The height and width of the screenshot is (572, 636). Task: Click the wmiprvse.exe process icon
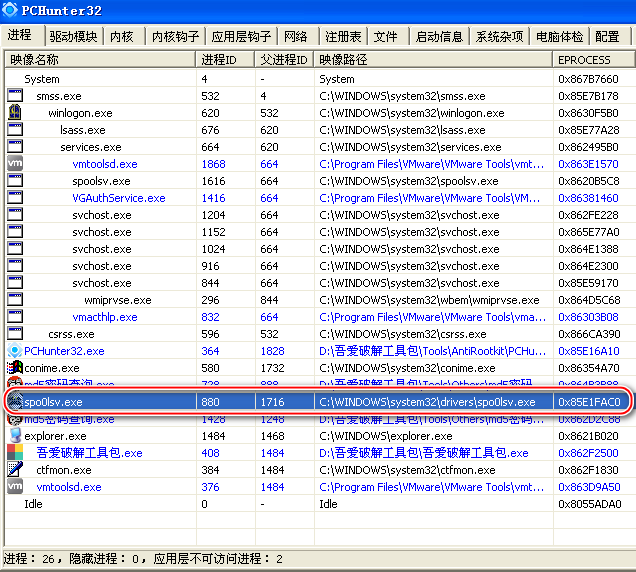pos(15,300)
